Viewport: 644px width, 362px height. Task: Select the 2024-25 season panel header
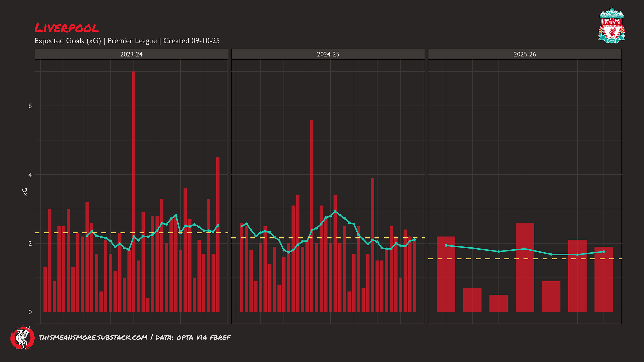tap(328, 54)
